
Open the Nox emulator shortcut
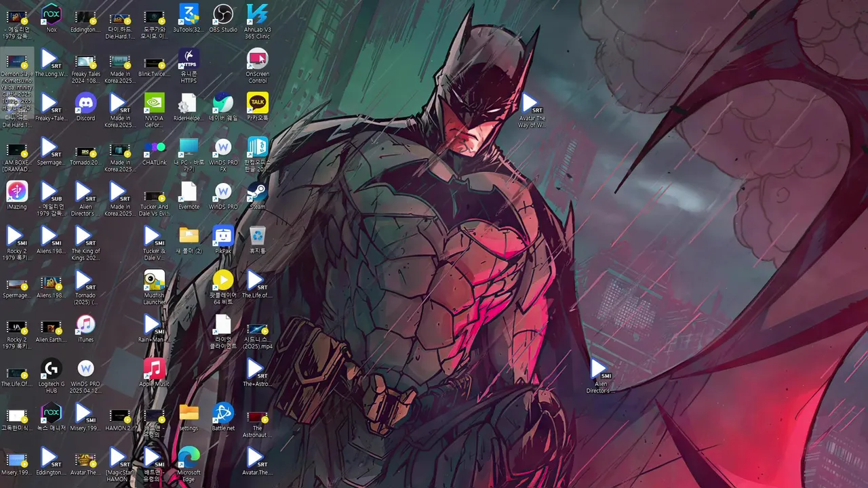click(52, 18)
